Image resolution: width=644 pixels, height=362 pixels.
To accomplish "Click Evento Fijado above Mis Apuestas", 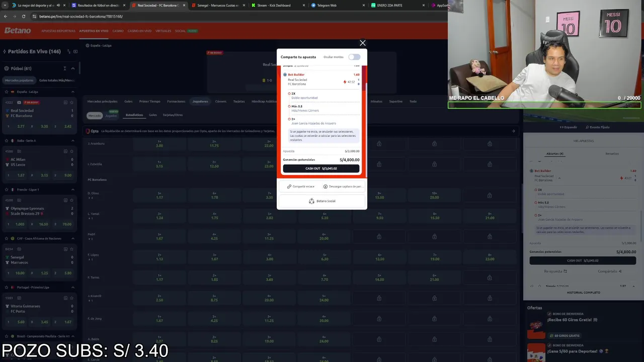I will click(x=597, y=127).
